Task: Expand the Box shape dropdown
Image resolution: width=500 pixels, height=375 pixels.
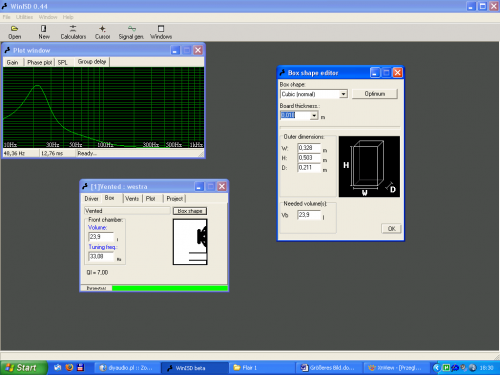Action: pos(343,94)
